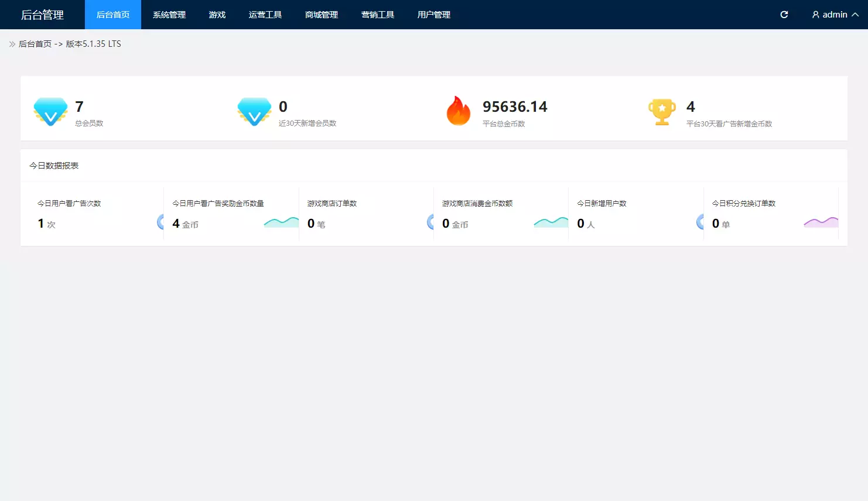Viewport: 868px width, 501px height.
Task: Click the breadcrumb double-arrow icon
Action: click(x=12, y=44)
